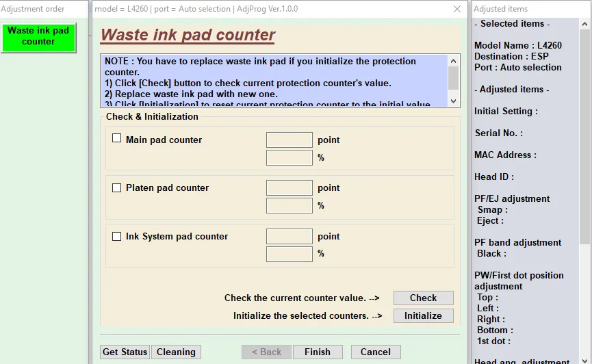Click the 'Check & Initialization' group label

click(x=152, y=117)
